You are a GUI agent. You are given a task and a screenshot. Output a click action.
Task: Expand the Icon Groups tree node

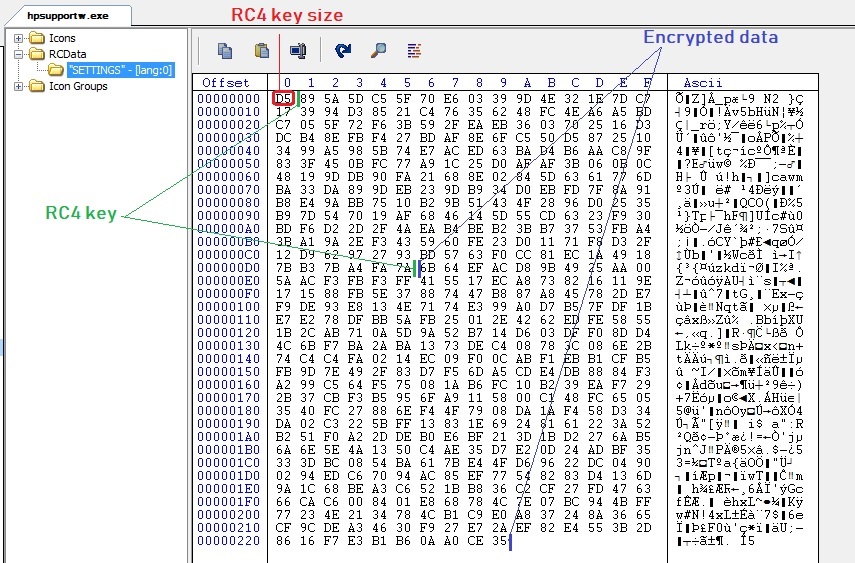[19, 86]
